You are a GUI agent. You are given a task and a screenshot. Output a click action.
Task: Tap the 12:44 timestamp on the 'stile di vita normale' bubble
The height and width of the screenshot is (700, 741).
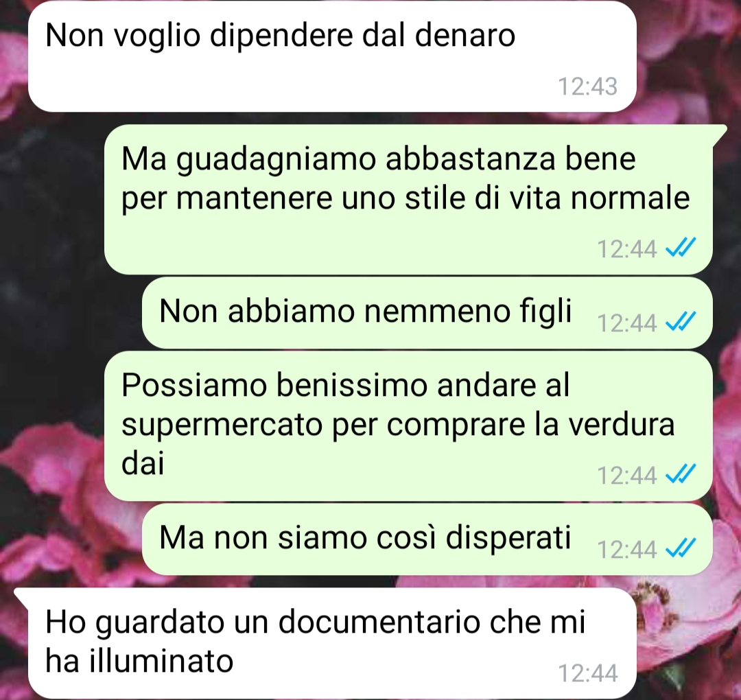627,248
